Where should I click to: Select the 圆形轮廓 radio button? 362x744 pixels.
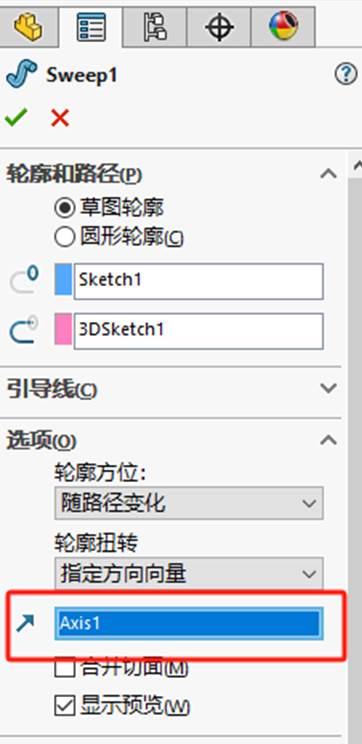[x=64, y=237]
